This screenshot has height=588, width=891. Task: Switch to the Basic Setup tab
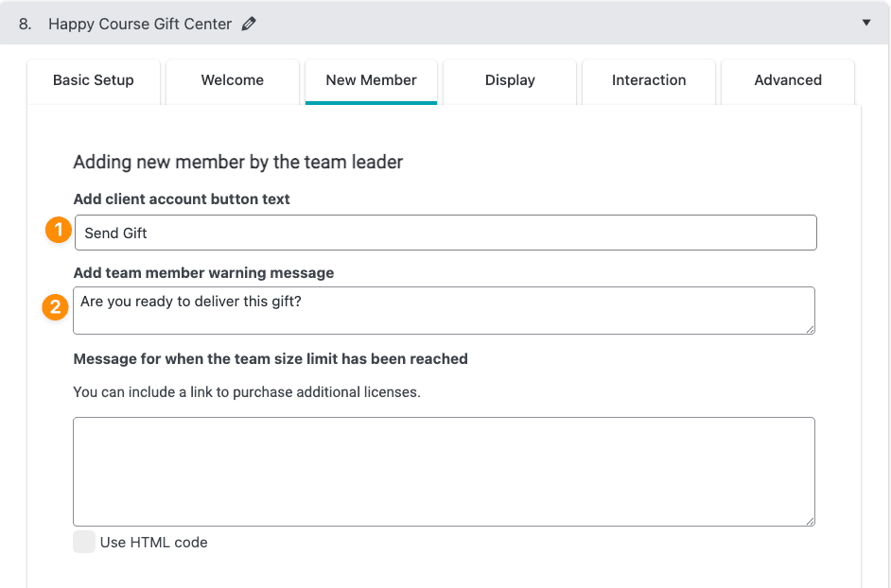pyautogui.click(x=94, y=80)
